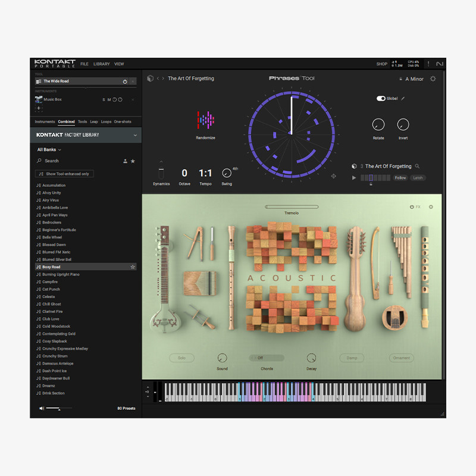Solo the Music Box instrument
Viewport: 476px width, 476px height.
click(104, 99)
